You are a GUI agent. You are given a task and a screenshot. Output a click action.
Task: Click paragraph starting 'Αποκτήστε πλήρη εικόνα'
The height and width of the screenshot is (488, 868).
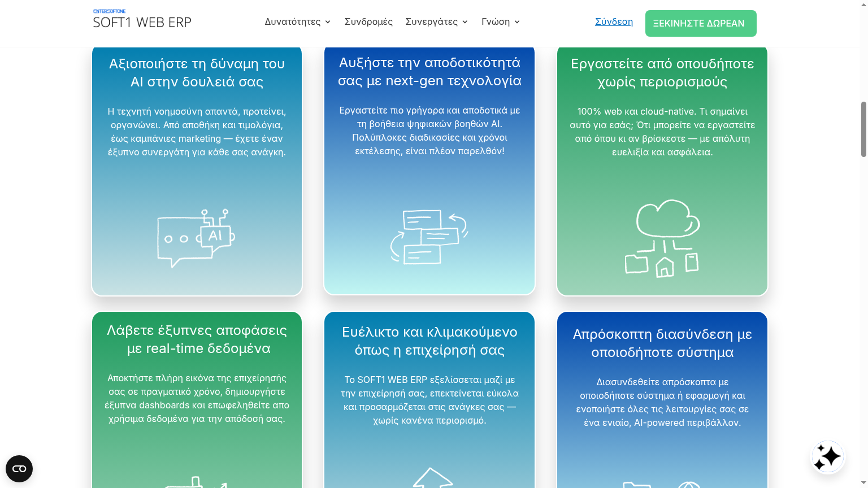(x=197, y=398)
